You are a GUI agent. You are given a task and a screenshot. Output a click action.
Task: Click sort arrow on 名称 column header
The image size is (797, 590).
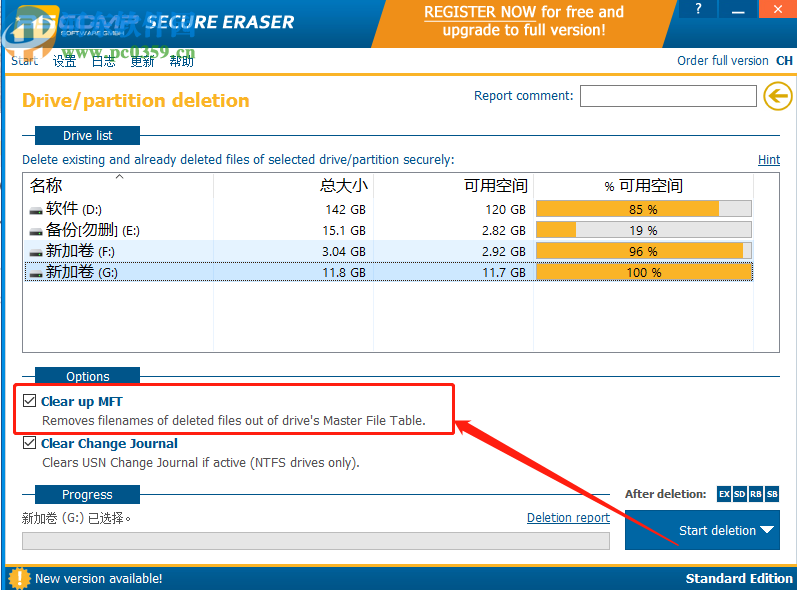(x=119, y=176)
